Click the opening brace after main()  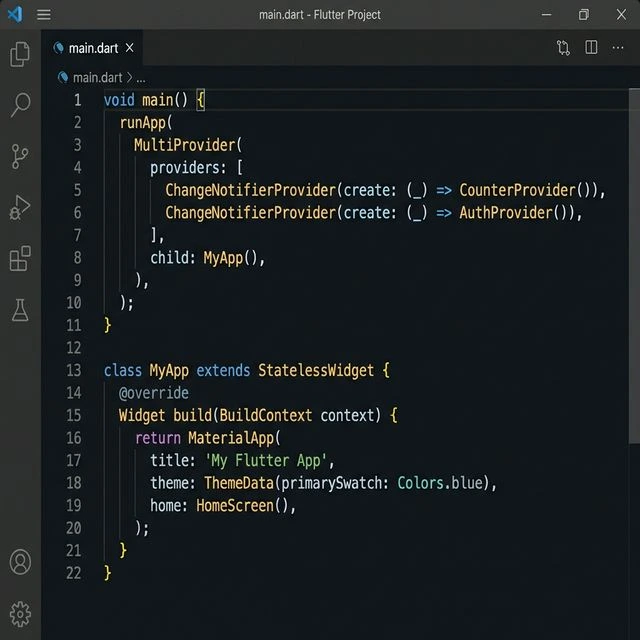pos(200,100)
